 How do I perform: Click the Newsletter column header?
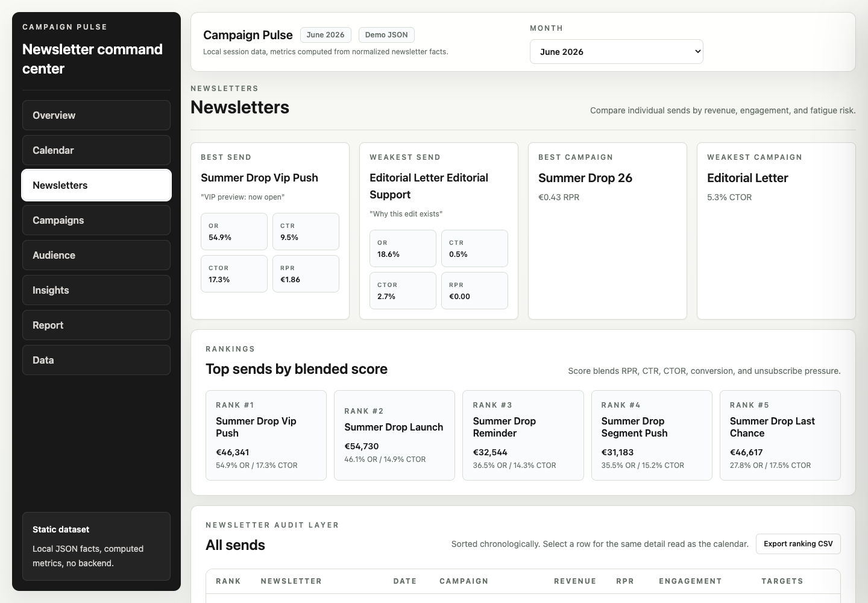coord(291,581)
